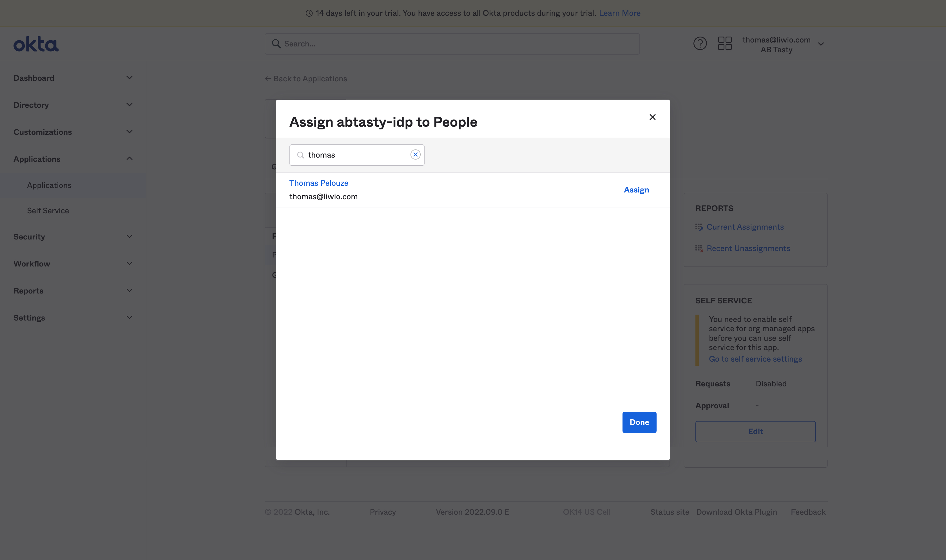This screenshot has width=946, height=560.
Task: Expand the Workflow menu chevron
Action: (130, 264)
